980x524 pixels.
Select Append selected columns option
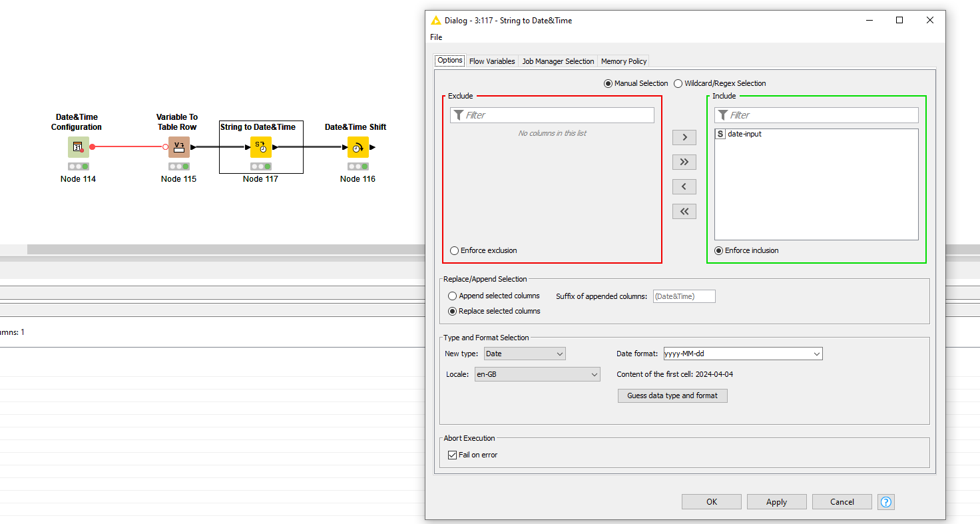click(453, 296)
